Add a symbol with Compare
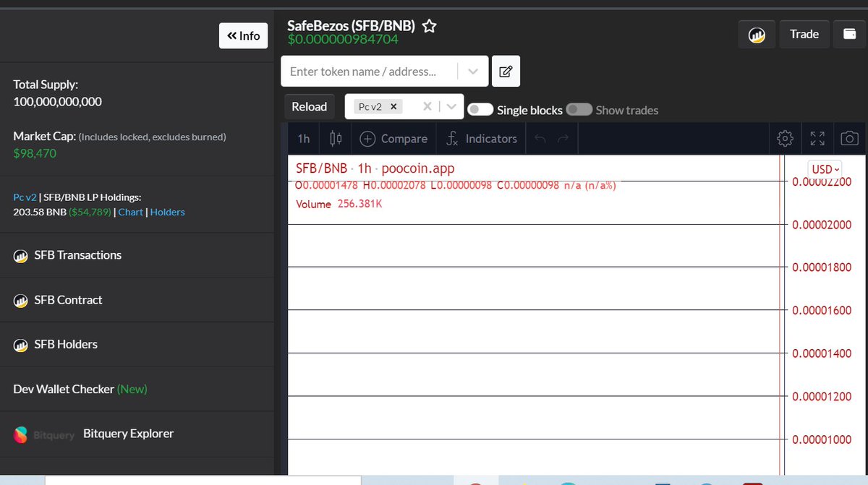This screenshot has height=485, width=868. pyautogui.click(x=393, y=139)
